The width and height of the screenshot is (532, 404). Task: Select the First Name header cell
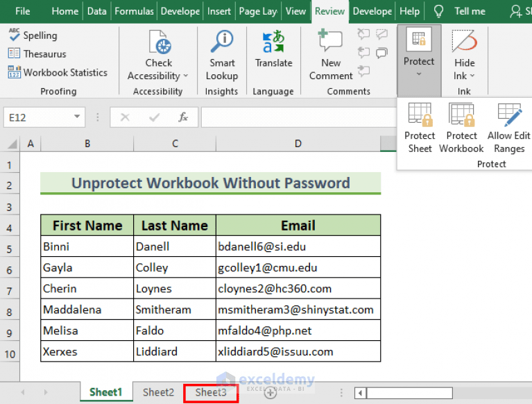(x=87, y=226)
